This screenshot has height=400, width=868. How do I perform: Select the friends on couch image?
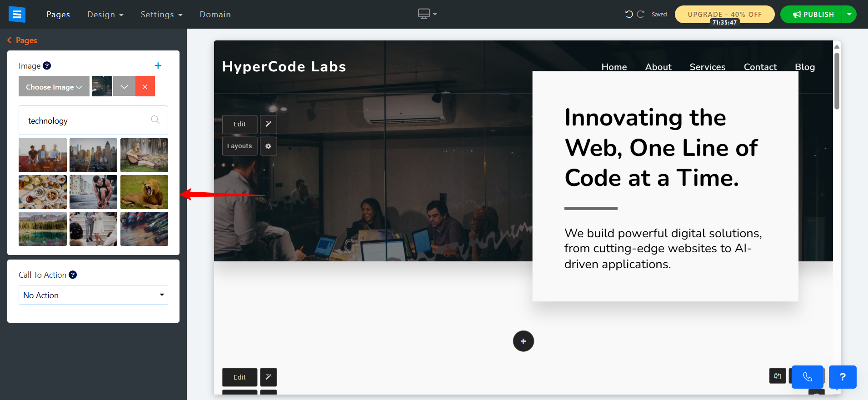(43, 155)
